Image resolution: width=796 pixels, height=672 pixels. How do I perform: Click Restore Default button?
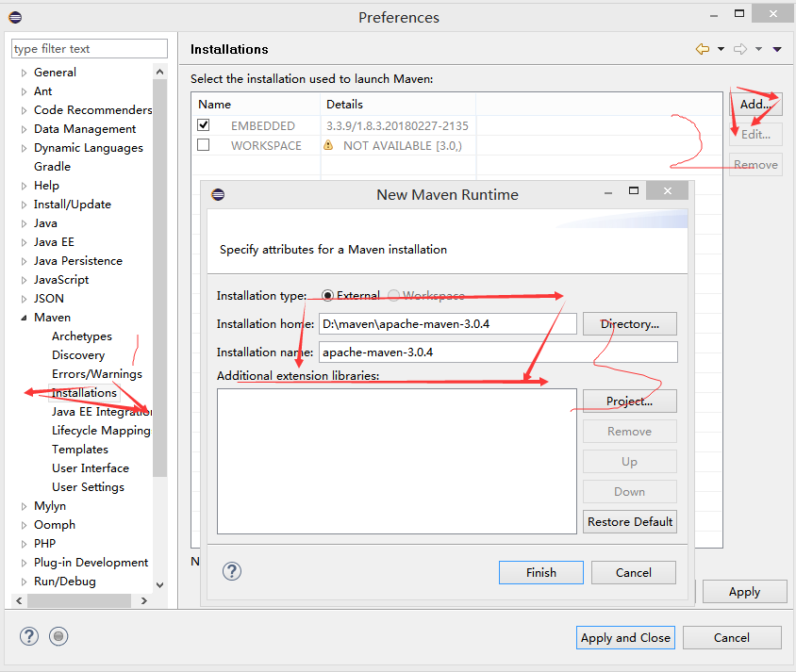pyautogui.click(x=629, y=521)
